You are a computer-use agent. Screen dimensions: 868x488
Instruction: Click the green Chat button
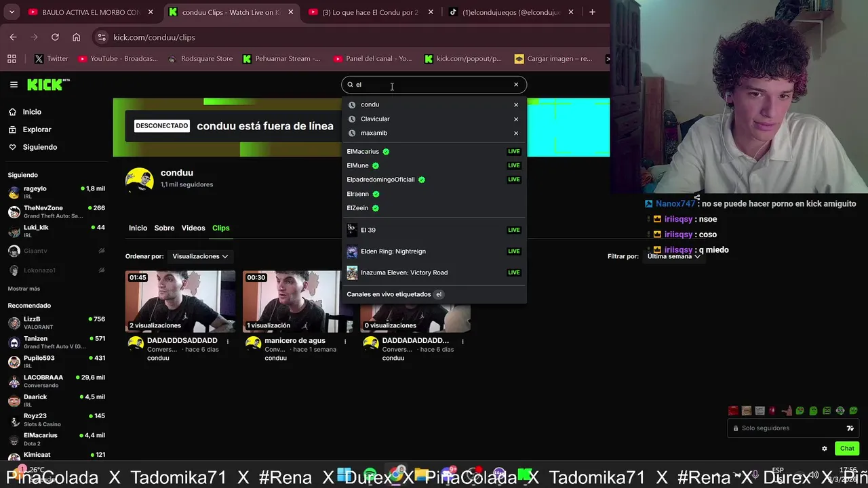point(847,449)
